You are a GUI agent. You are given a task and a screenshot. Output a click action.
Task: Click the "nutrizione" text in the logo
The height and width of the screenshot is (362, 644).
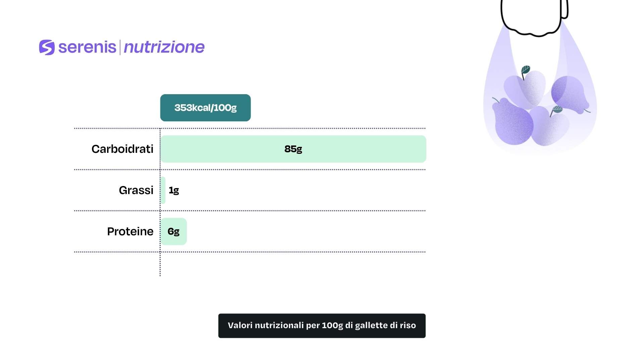(164, 47)
